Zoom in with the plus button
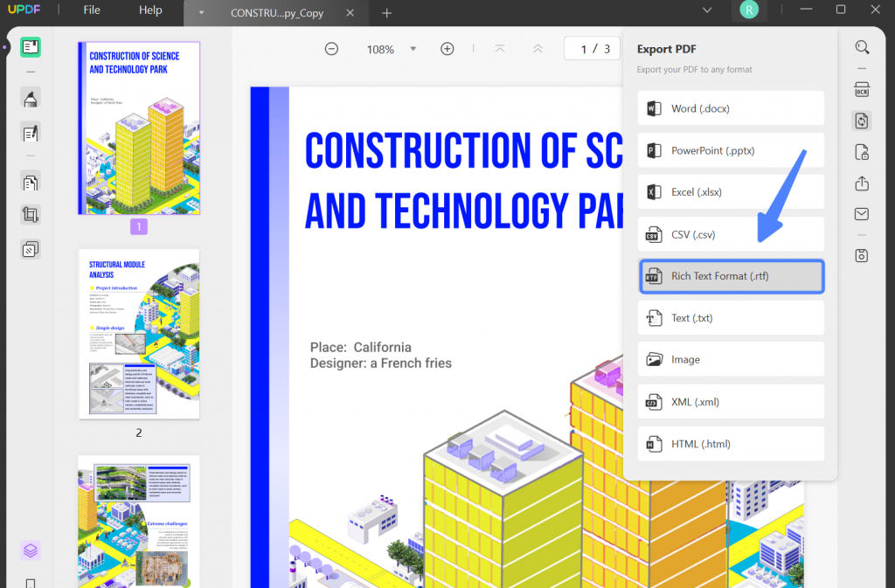 pyautogui.click(x=447, y=49)
